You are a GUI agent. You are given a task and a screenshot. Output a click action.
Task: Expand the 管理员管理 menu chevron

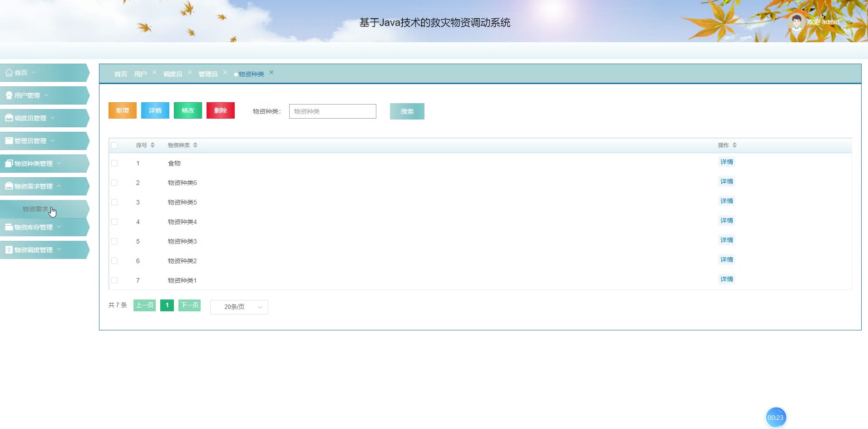click(53, 140)
